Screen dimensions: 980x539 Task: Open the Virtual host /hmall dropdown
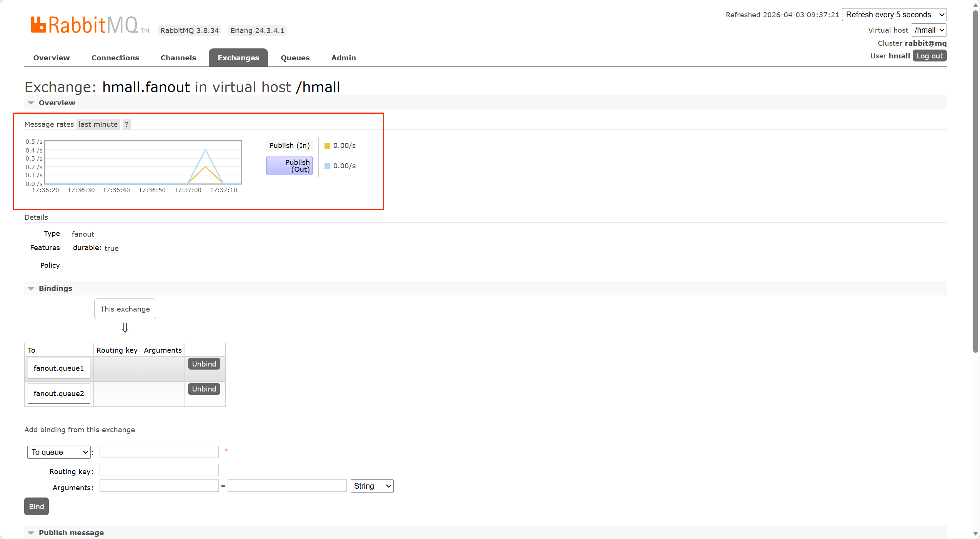pos(928,30)
